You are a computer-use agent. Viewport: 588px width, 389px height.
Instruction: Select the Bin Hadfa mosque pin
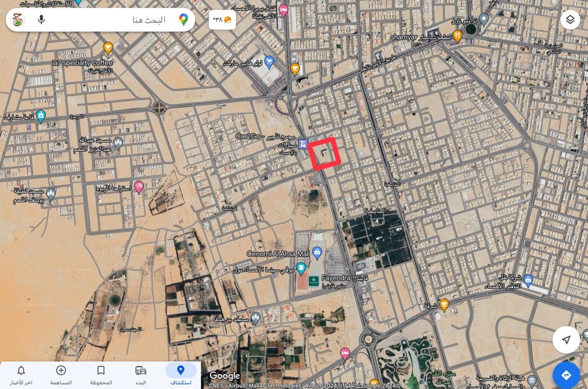point(256,318)
